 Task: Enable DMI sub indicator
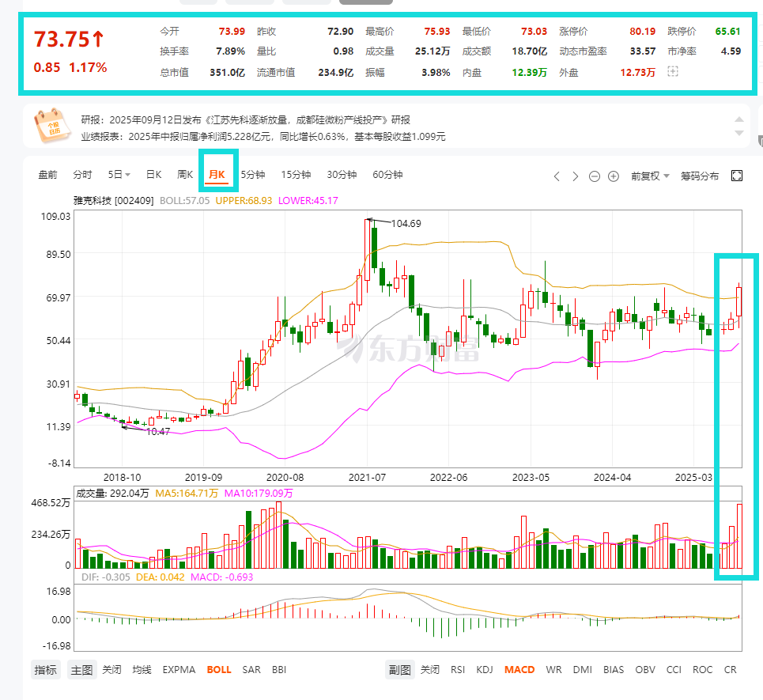583,670
